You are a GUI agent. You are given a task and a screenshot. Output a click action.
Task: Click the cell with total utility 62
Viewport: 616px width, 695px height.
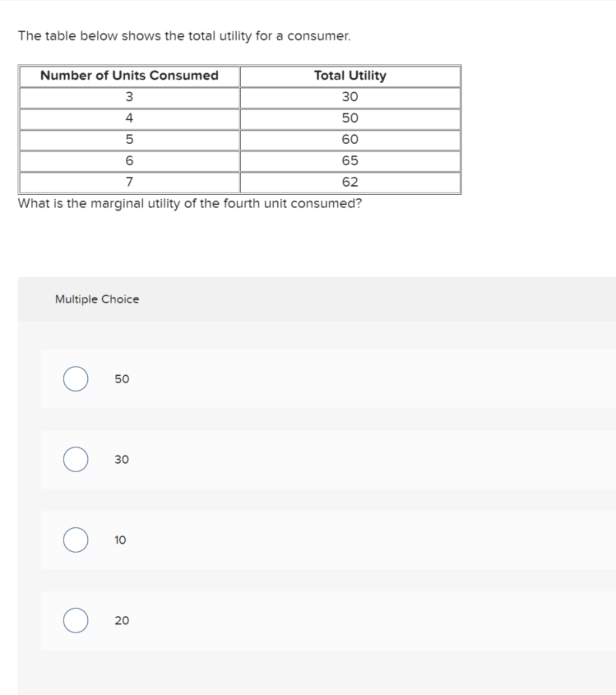point(350,182)
